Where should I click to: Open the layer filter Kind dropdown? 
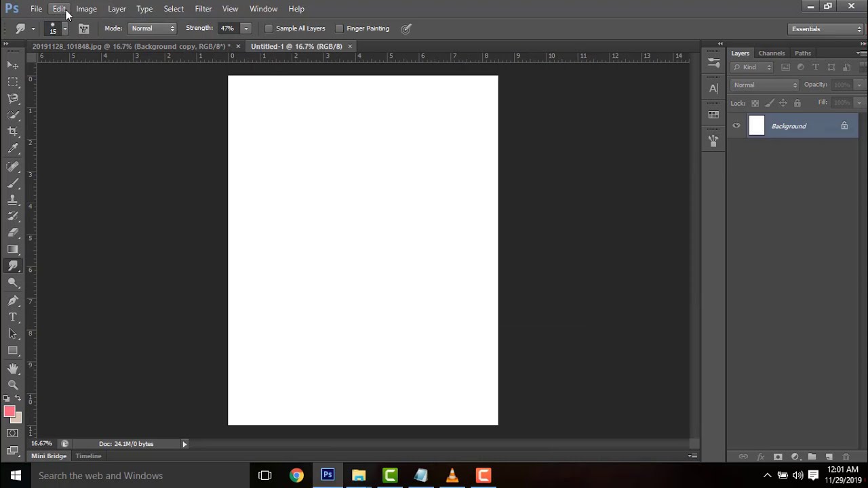click(752, 67)
